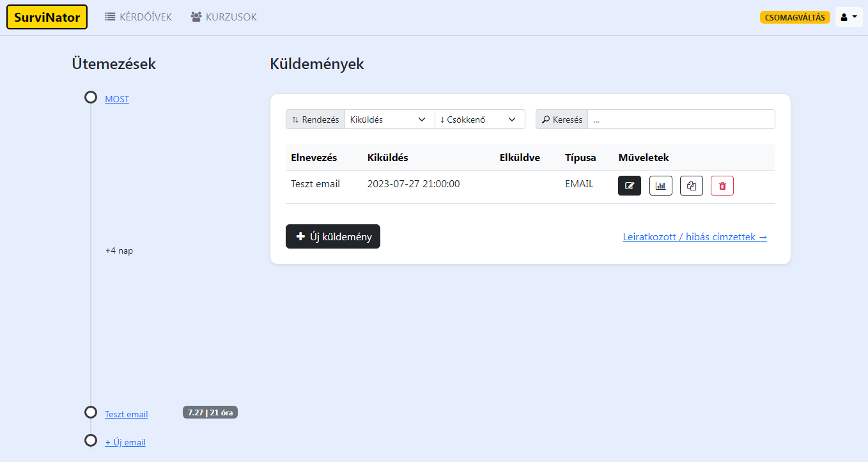
Task: Select the MOST timeline circle marker
Action: click(x=91, y=97)
